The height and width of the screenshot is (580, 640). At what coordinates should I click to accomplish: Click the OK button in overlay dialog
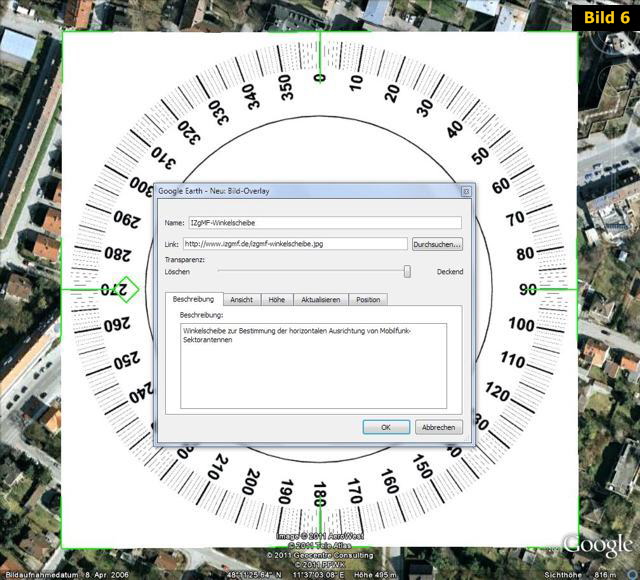pyautogui.click(x=386, y=427)
